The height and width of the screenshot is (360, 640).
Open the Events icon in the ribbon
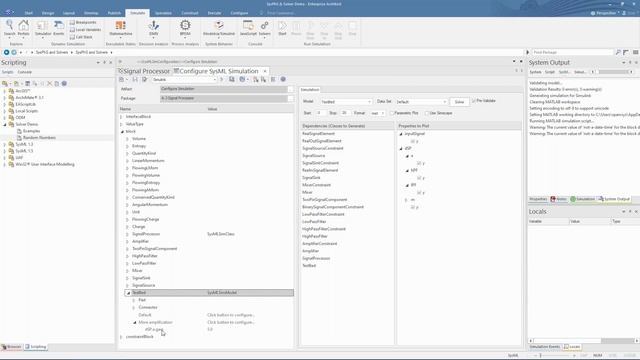pyautogui.click(x=59, y=27)
